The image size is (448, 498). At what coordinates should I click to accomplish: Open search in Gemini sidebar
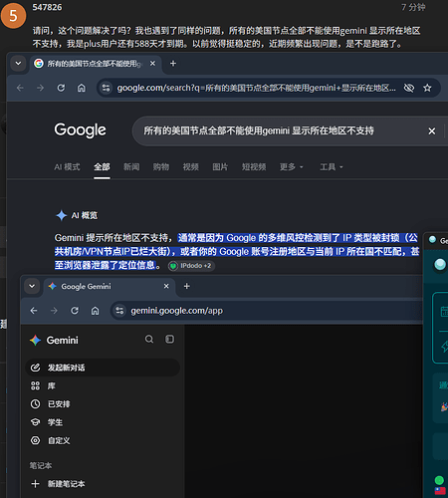tap(149, 339)
